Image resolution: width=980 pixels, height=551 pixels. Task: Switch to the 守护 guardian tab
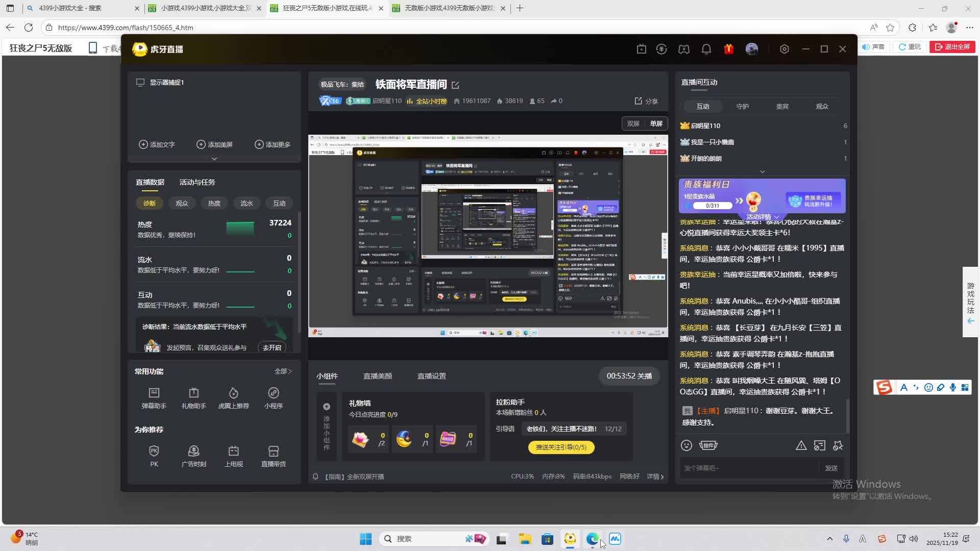point(743,106)
